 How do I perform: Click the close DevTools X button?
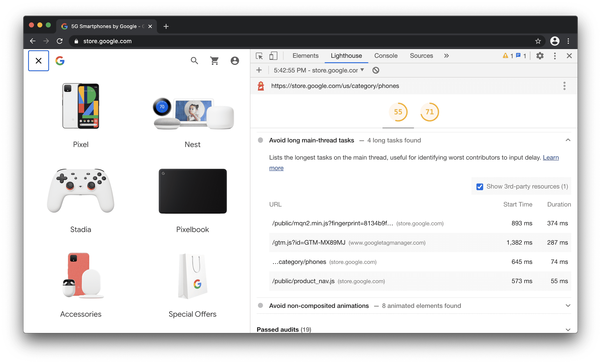pyautogui.click(x=569, y=56)
